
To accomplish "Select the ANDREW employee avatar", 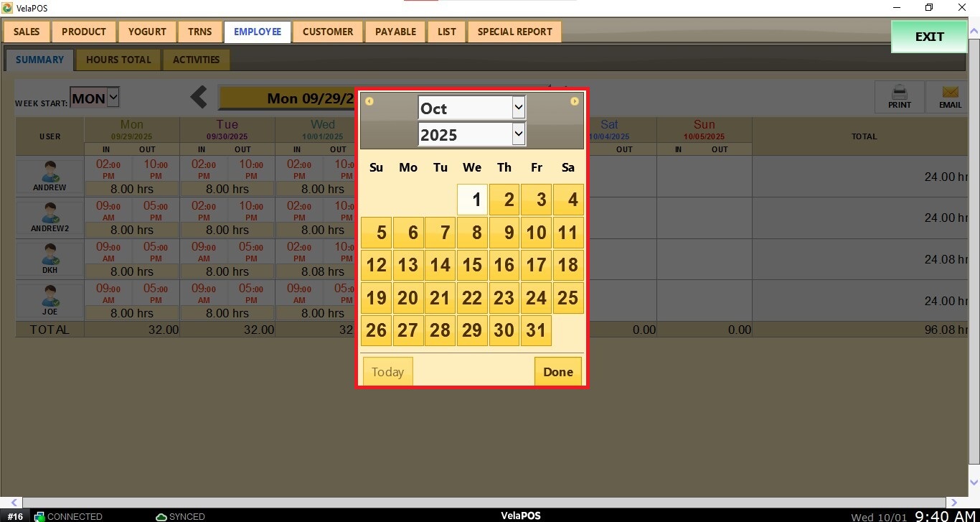I will [50, 172].
